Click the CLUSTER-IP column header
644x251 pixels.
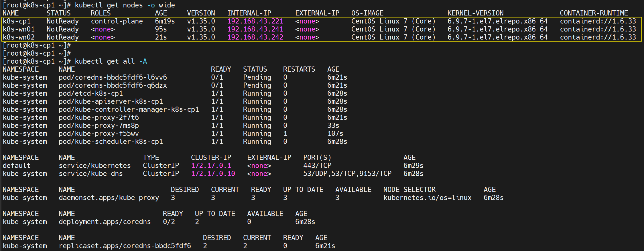click(x=211, y=158)
